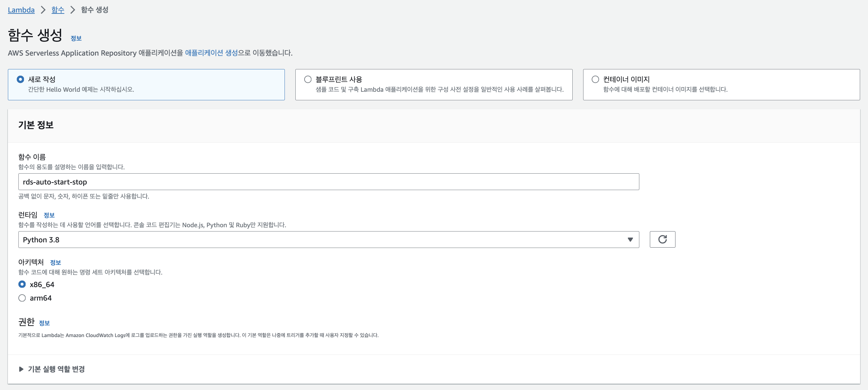Click the runtime dropdown arrow
This screenshot has height=390, width=868.
630,239
